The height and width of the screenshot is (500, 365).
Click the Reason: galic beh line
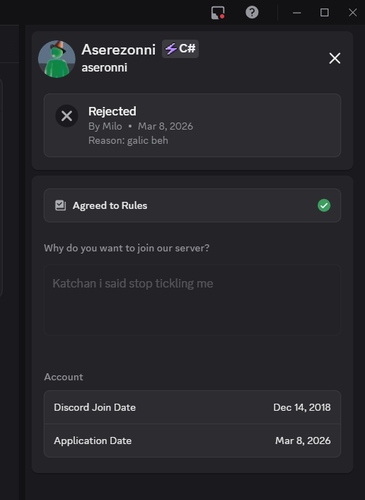point(128,141)
